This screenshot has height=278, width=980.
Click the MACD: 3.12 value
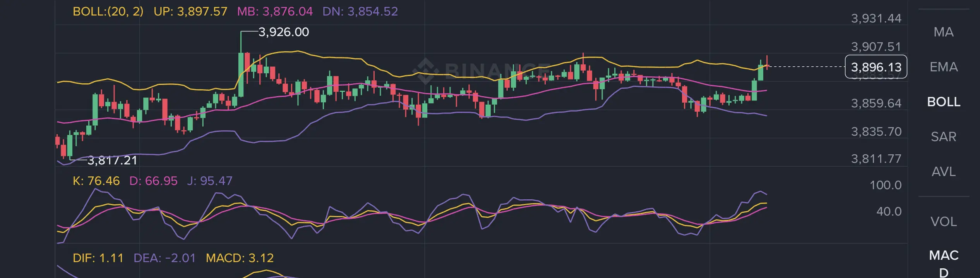pos(240,258)
